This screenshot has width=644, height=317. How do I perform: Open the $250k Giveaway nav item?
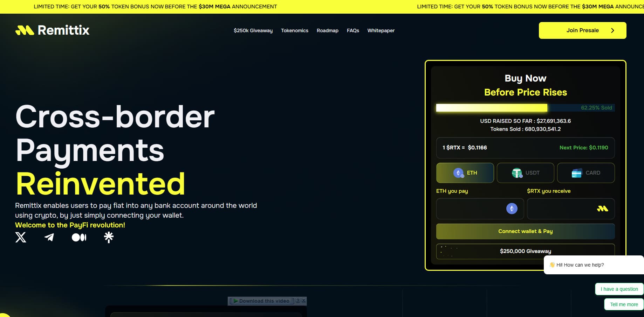coord(253,30)
